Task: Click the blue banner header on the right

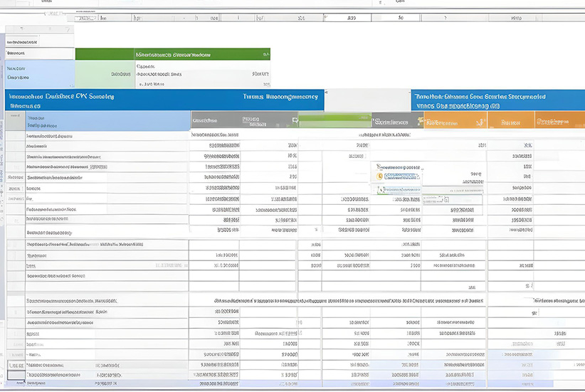Action: click(x=497, y=100)
